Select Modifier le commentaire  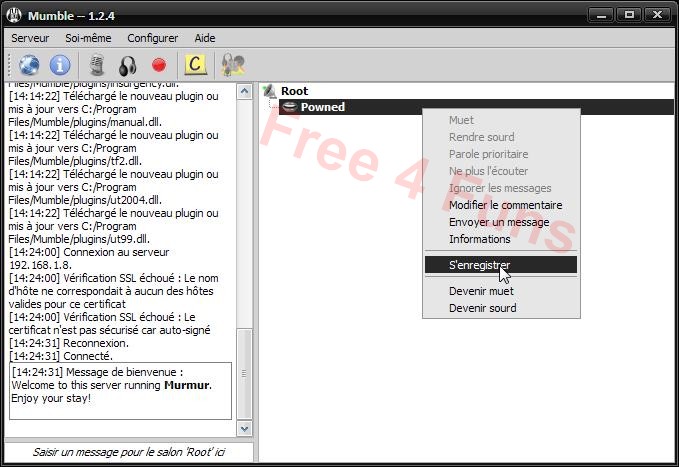505,205
